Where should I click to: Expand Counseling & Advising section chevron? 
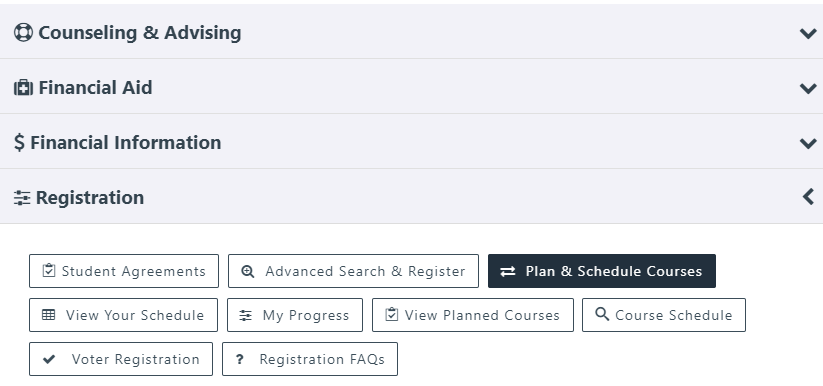pos(808,33)
